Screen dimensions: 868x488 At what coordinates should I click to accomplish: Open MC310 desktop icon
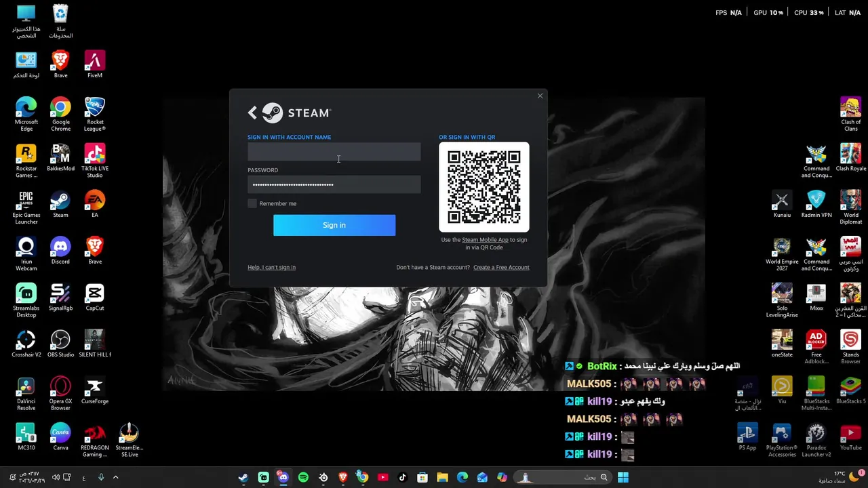tap(26, 436)
